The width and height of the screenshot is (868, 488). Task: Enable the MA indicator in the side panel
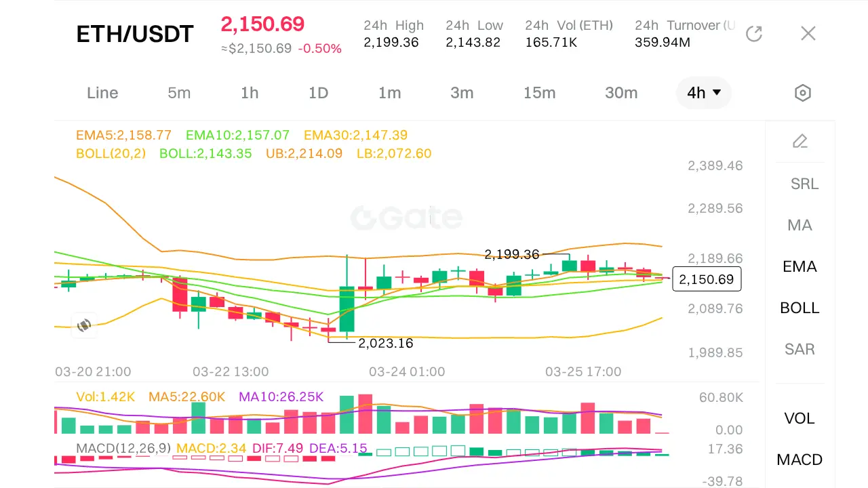pos(800,225)
